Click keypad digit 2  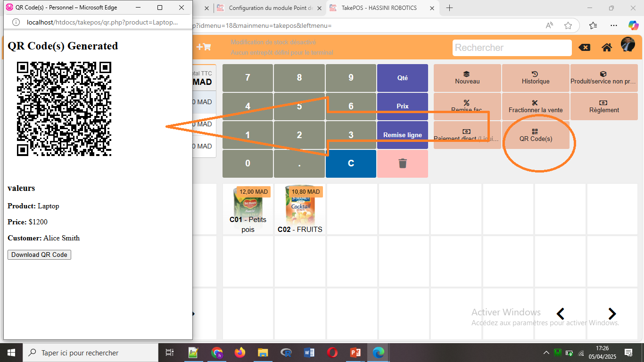click(x=299, y=135)
